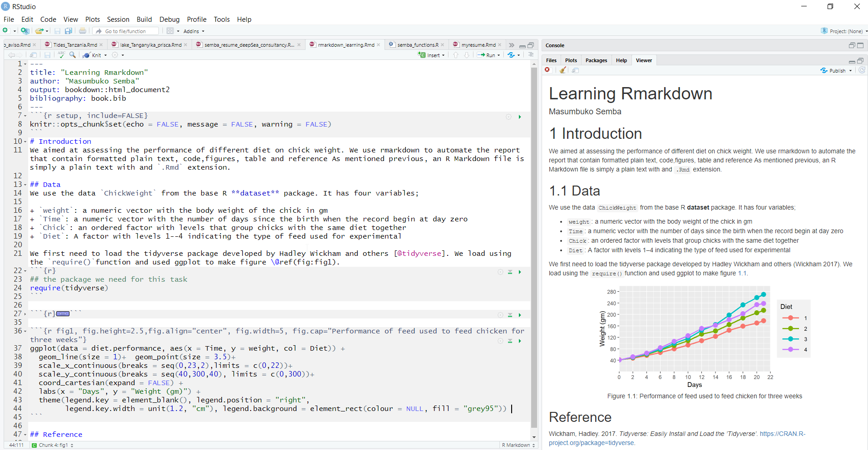
Task: Run the line 27 chunk play icon
Action: pos(520,315)
